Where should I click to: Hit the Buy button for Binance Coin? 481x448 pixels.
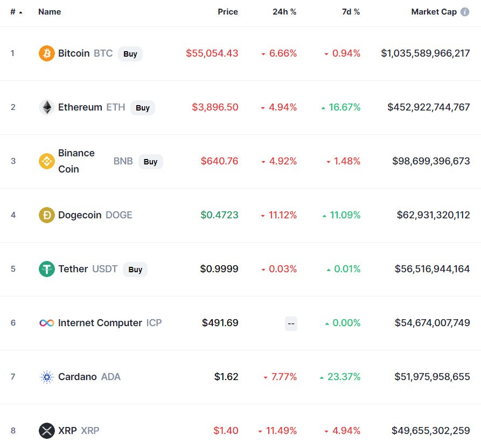pos(150,161)
